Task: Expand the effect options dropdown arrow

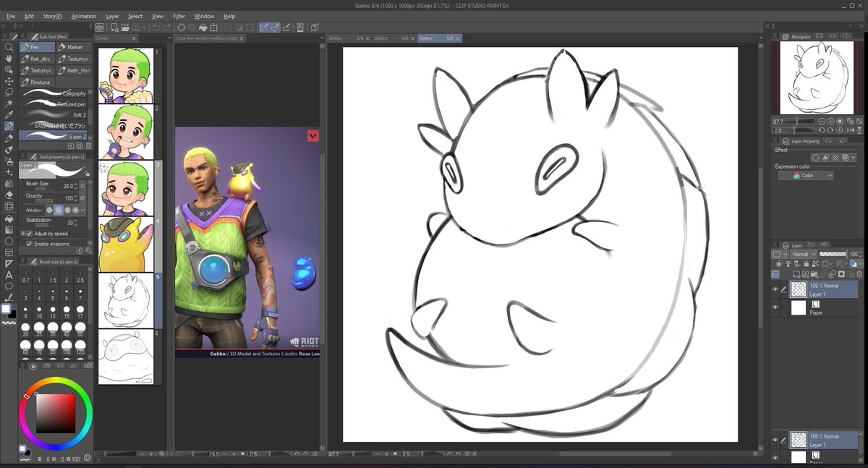Action: 854,157
